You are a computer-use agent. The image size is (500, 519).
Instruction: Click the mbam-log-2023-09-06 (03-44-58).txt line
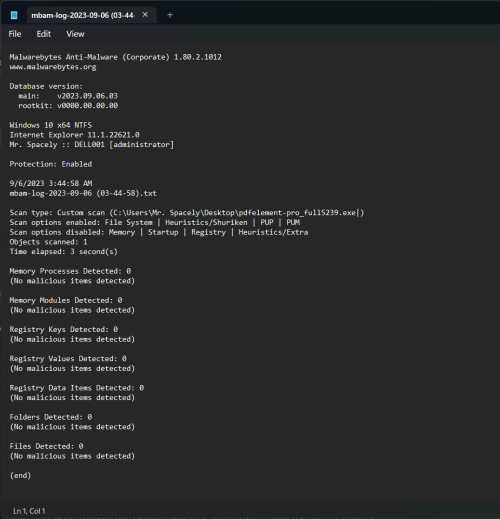(x=83, y=193)
